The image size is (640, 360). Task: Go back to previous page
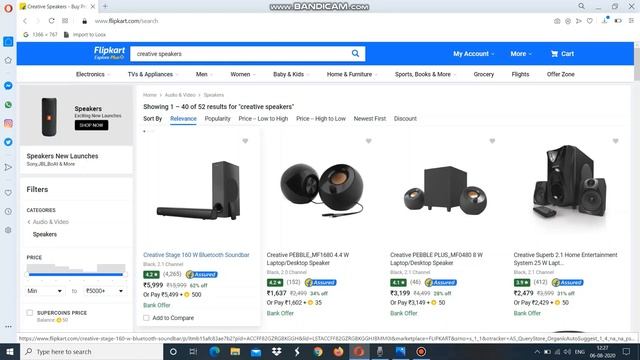coord(25,21)
